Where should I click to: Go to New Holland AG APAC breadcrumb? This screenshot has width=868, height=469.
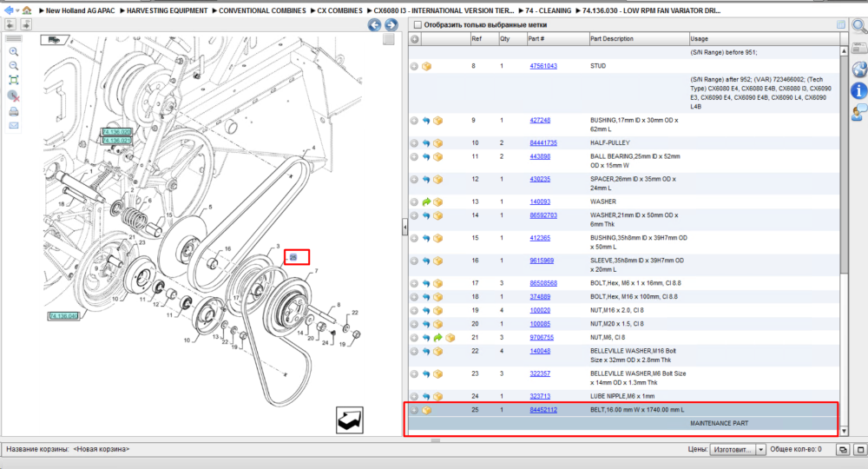[80, 10]
